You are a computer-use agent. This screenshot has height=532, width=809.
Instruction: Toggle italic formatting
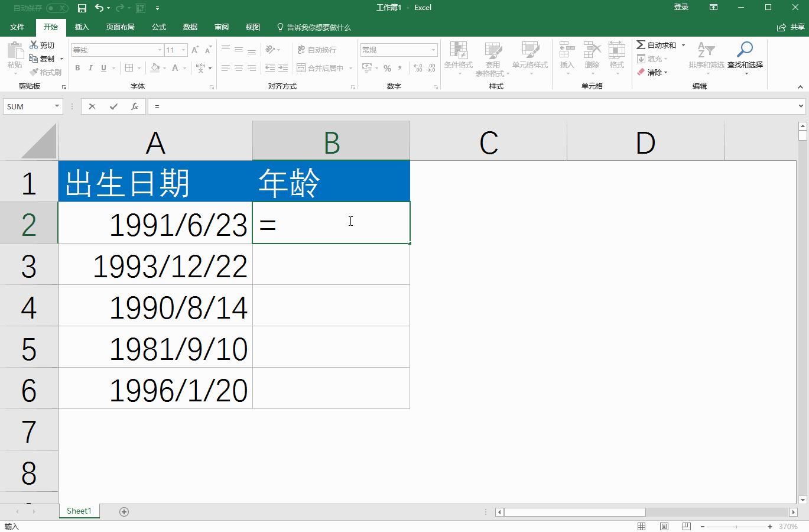click(x=90, y=68)
